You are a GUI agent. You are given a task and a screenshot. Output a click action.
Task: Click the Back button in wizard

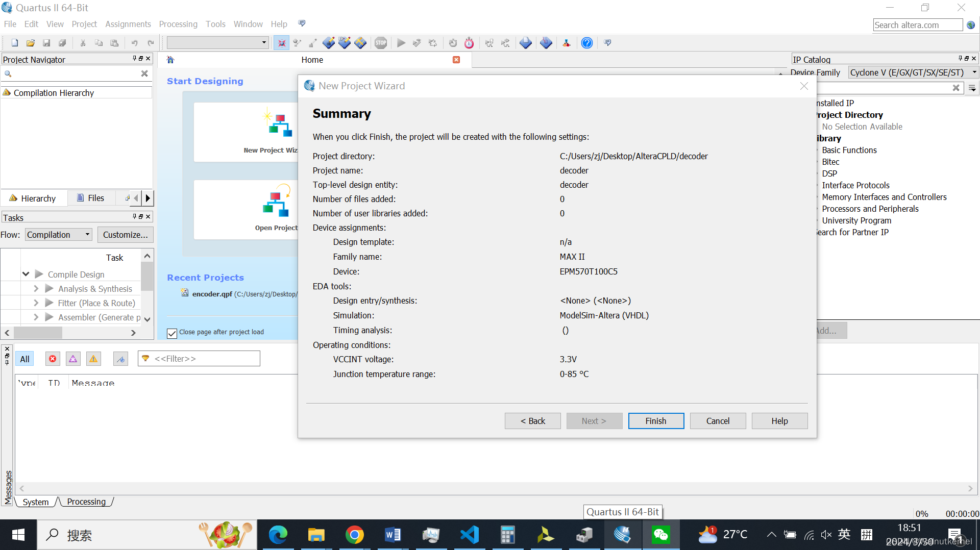533,421
